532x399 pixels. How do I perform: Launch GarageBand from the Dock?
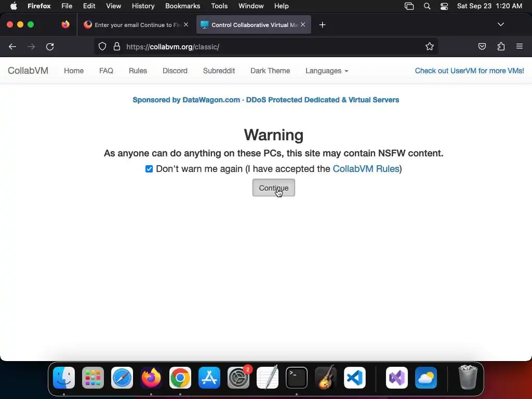pyautogui.click(x=326, y=378)
